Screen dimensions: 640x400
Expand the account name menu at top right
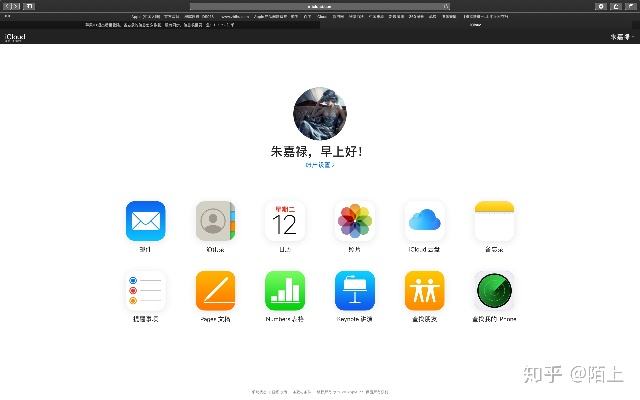click(621, 37)
